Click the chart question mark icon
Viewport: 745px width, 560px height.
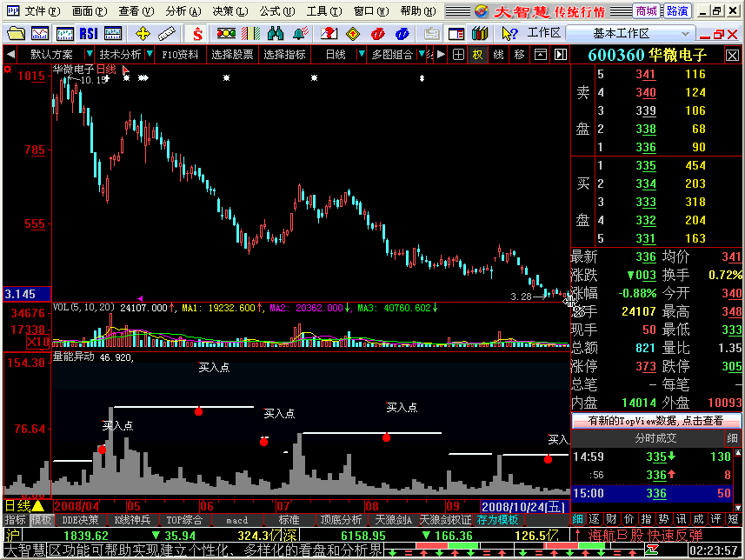pyautogui.click(x=329, y=34)
